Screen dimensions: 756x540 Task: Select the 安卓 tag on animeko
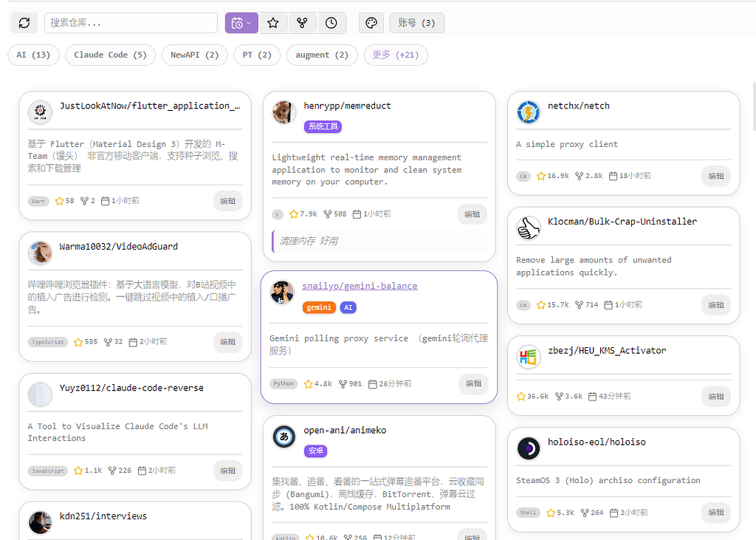point(316,451)
